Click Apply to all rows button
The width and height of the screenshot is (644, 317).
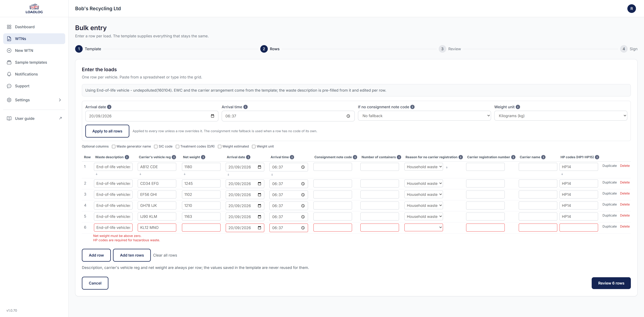coord(107,131)
